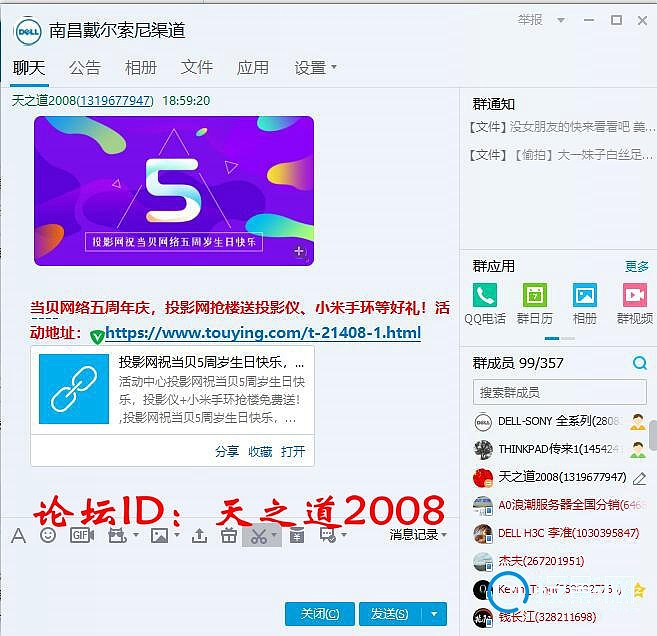Screen dimensions: 657x636
Task: Select member A0浪潮服务器全国分销
Action: (x=559, y=505)
